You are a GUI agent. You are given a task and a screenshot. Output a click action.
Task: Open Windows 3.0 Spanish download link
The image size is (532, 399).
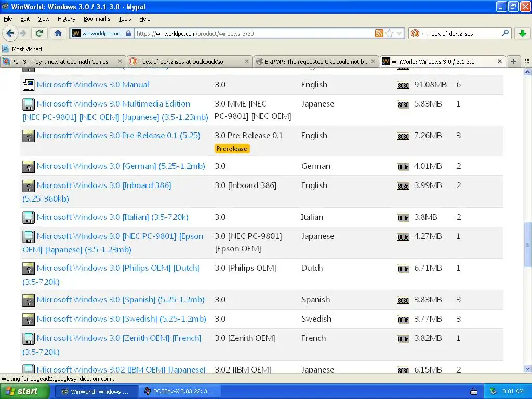121,300
